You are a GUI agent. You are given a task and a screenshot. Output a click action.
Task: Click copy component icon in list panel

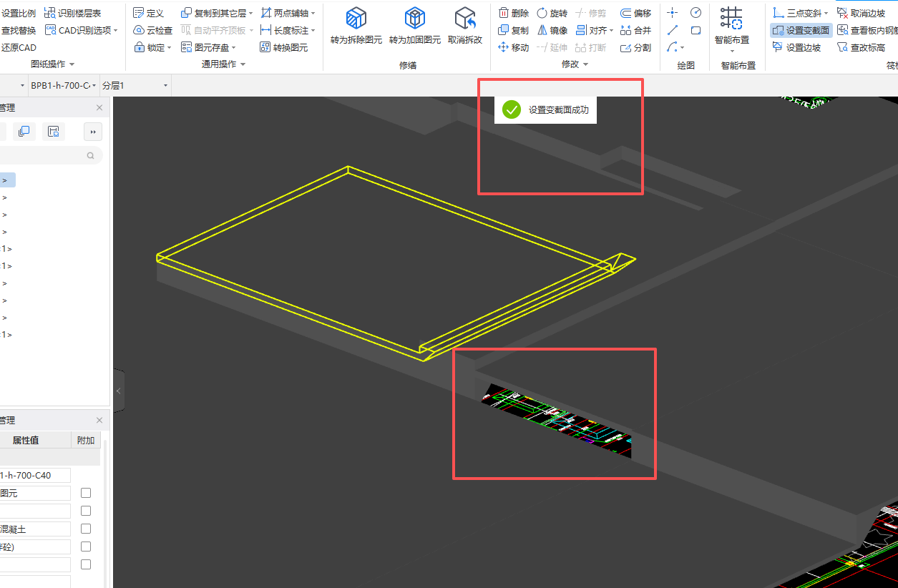tap(24, 131)
